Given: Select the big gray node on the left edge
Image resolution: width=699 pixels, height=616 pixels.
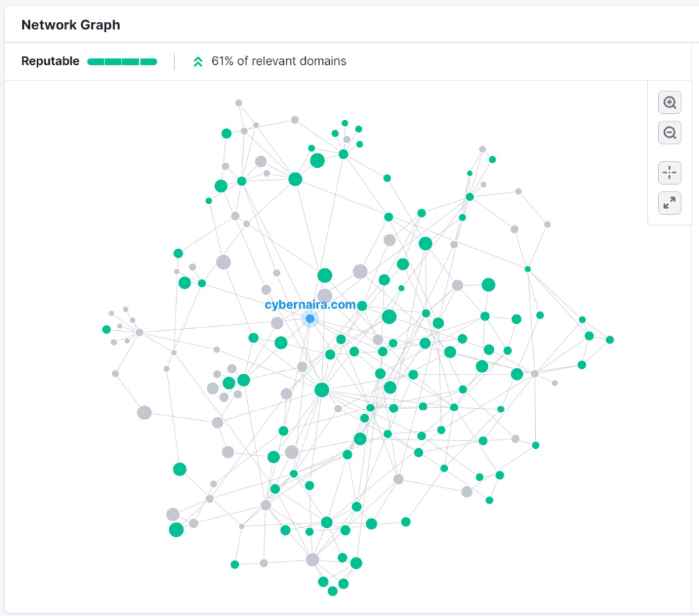Looking at the screenshot, I should 143,411.
